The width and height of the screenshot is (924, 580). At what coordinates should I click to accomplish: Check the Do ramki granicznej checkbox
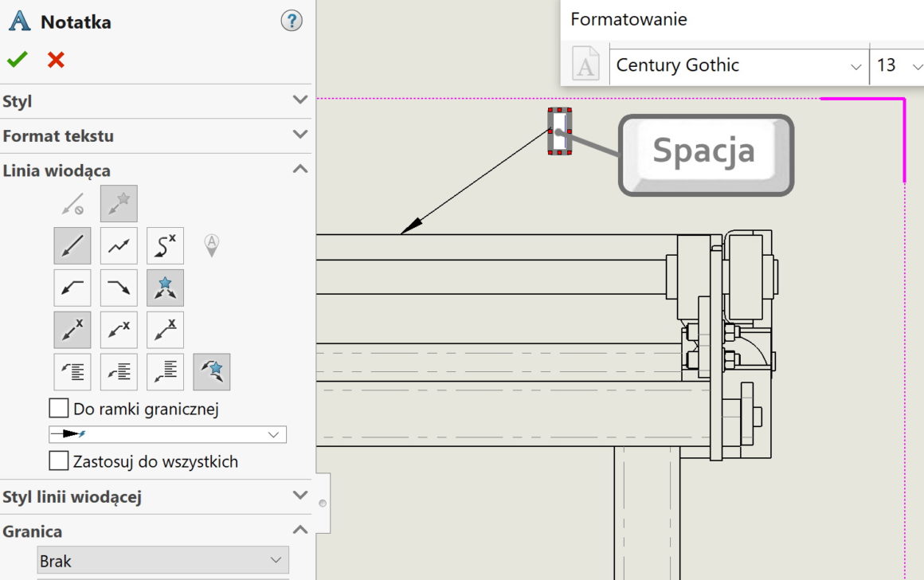click(58, 408)
